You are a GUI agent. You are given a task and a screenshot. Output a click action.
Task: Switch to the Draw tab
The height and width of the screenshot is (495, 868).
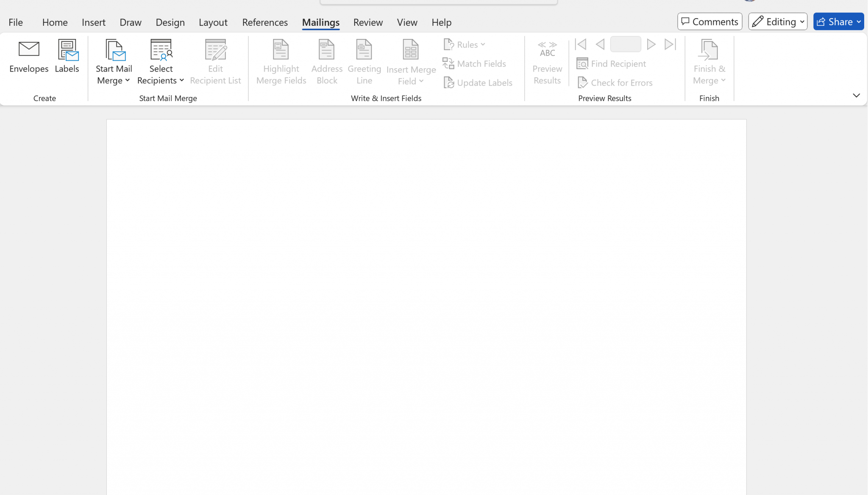pos(131,22)
